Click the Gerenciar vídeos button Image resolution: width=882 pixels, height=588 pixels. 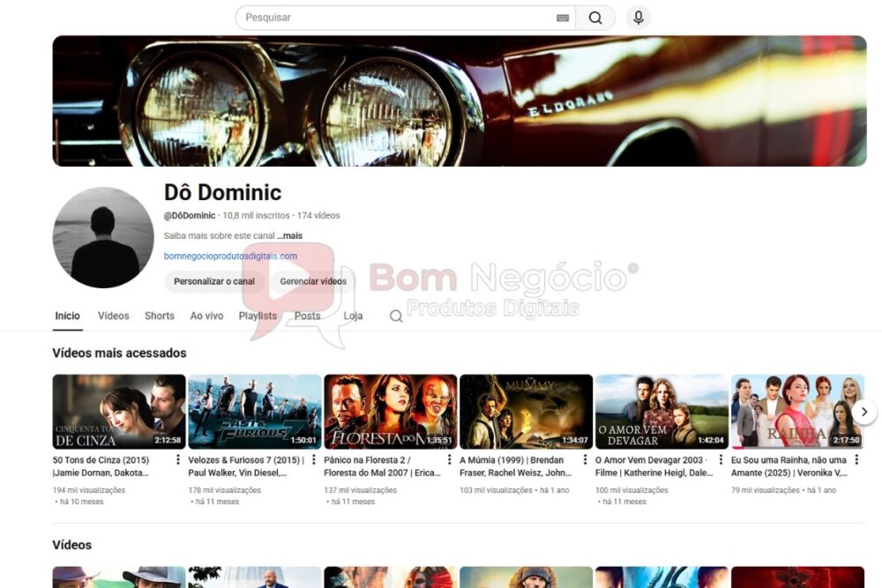[x=313, y=281]
